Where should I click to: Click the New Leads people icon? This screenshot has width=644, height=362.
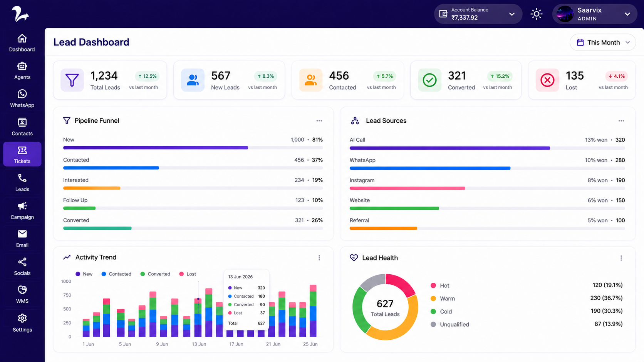193,80
